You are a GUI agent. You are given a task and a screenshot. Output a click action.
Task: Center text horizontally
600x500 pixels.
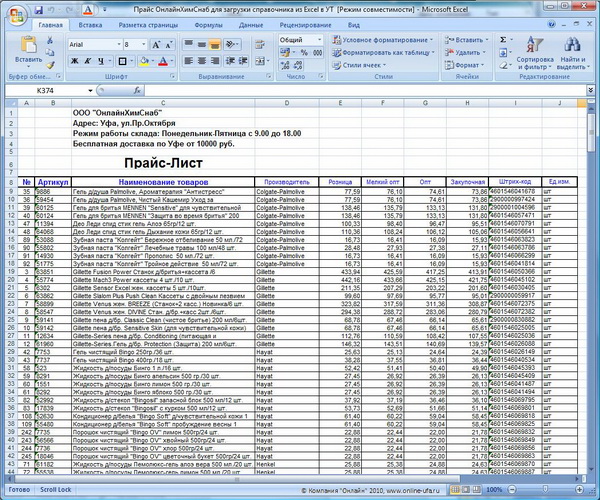tap(202, 61)
